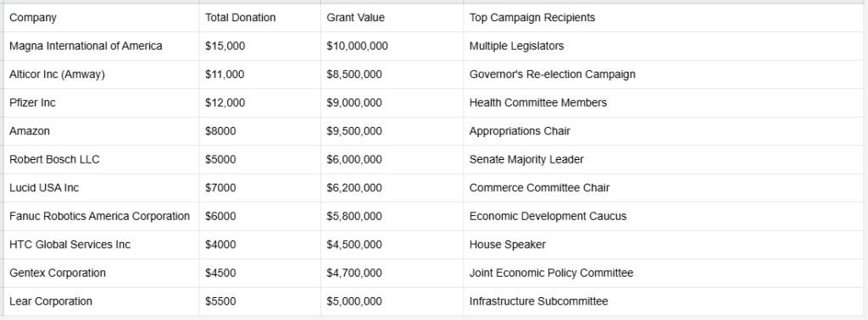
Task: Select the Lucid USA Inc cell
Action: tap(102, 188)
